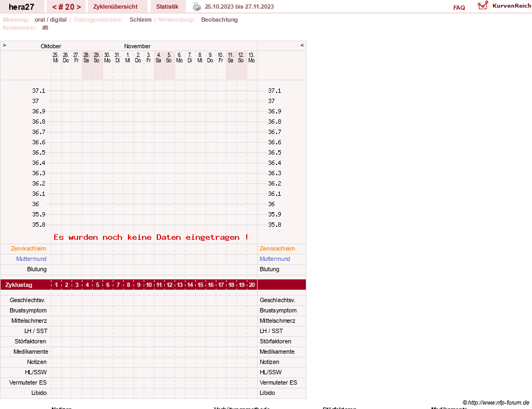Click the November month header
This screenshot has height=409, width=532.
[137, 46]
